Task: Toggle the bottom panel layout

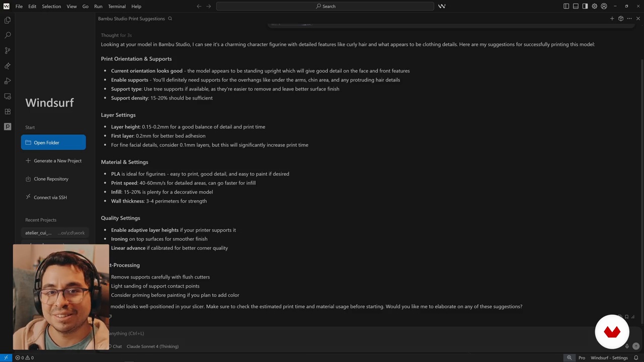Action: (576, 7)
